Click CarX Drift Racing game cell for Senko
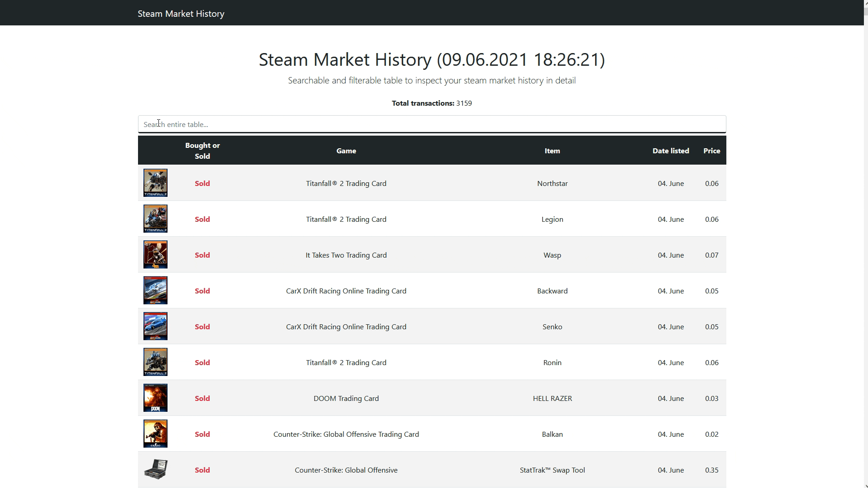 346,327
